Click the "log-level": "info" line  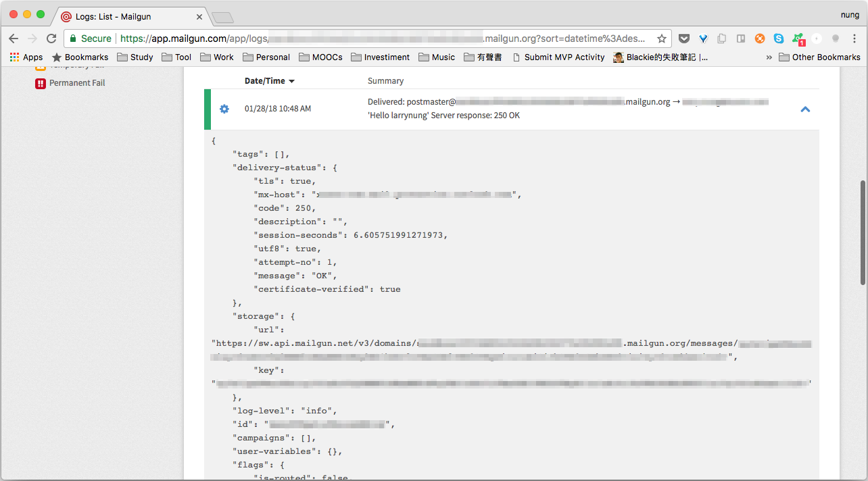pos(285,411)
